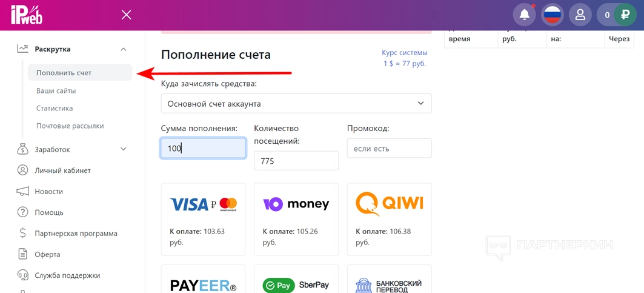Image resolution: width=644 pixels, height=293 pixels.
Task: Click the Сумма пополнения input field
Action: point(203,148)
